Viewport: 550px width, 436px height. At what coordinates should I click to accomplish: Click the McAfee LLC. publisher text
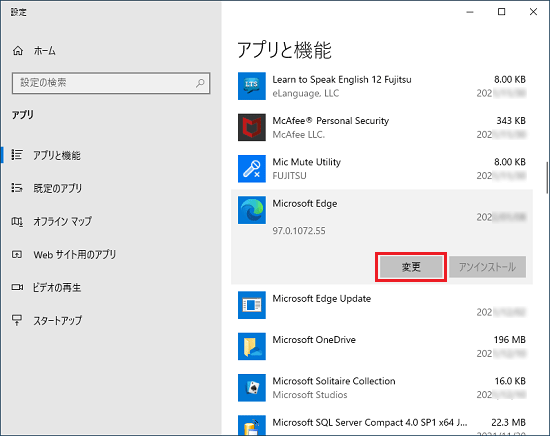(299, 135)
